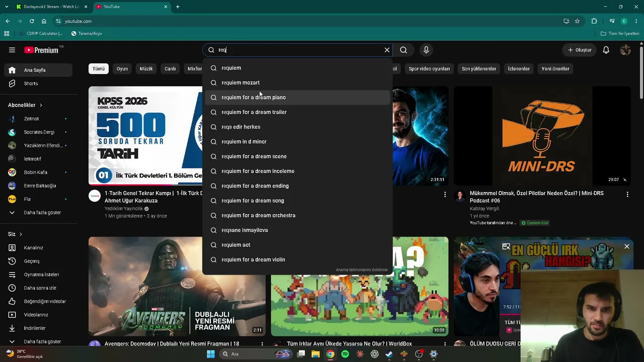This screenshot has height=362, width=644.
Task: Click the Geçmiş history icon
Action: [12, 261]
